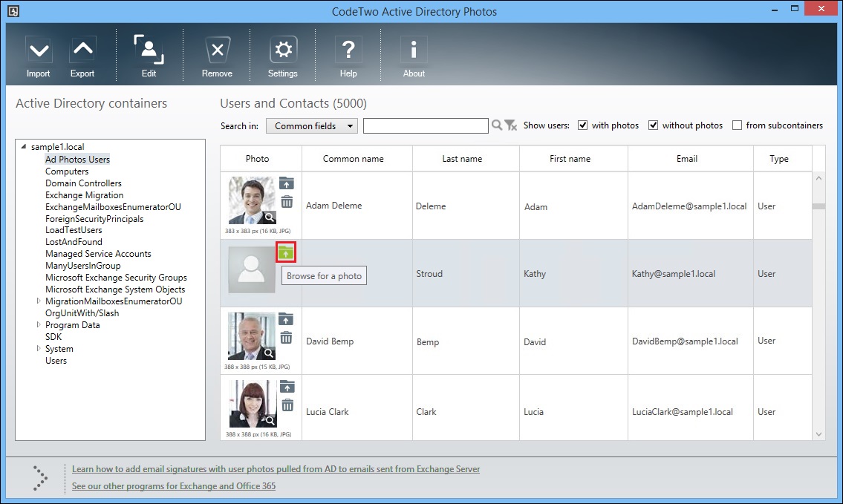The height and width of the screenshot is (504, 843).
Task: Select the Computers container
Action: coord(67,171)
